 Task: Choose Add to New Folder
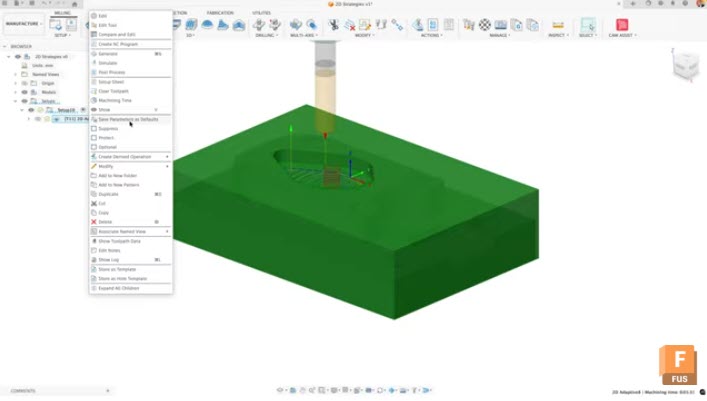[x=131, y=175]
